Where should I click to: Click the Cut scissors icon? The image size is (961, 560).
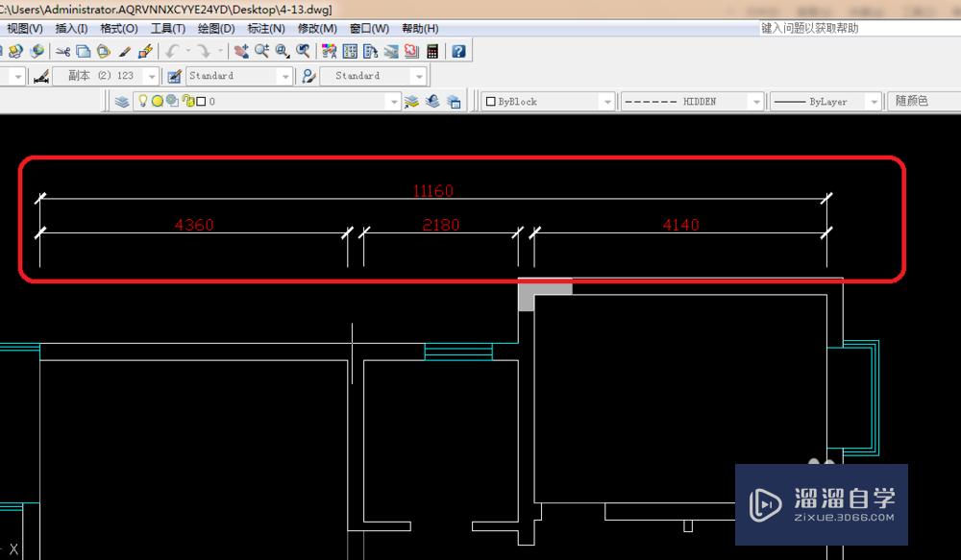coord(62,52)
